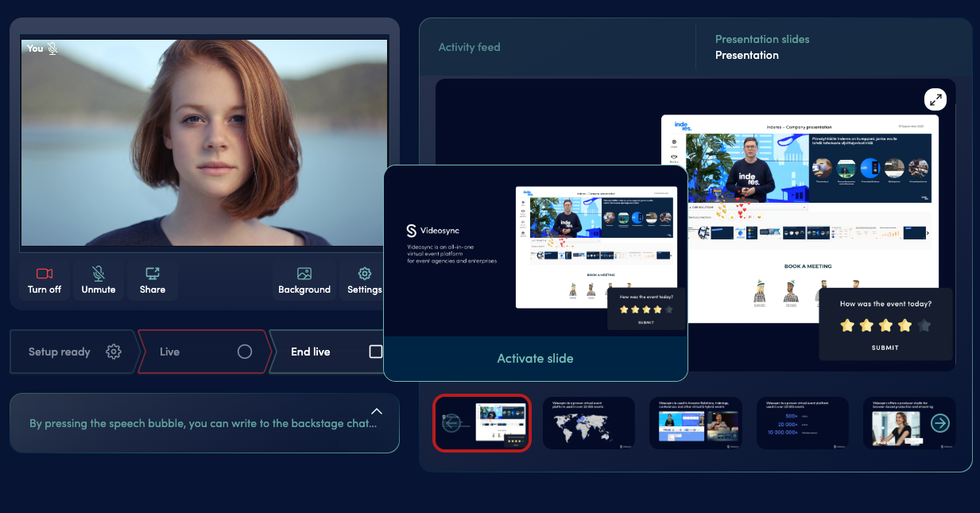Select the Setup ready stage

click(59, 351)
